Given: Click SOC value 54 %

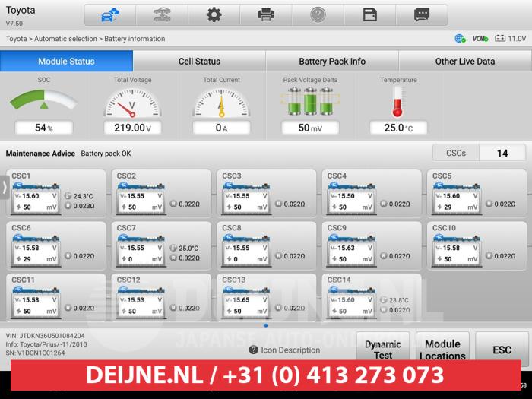Looking at the screenshot, I should 44,128.
